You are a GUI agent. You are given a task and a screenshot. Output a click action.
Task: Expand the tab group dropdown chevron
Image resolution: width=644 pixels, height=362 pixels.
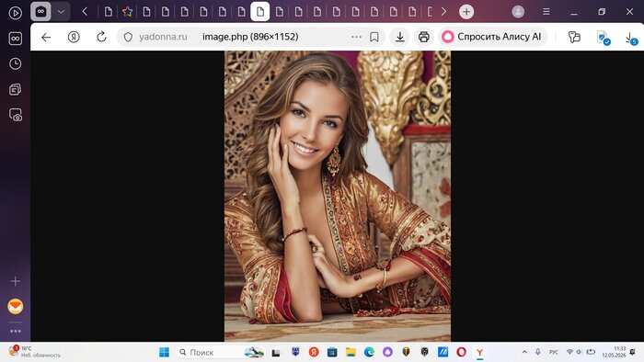pyautogui.click(x=61, y=12)
